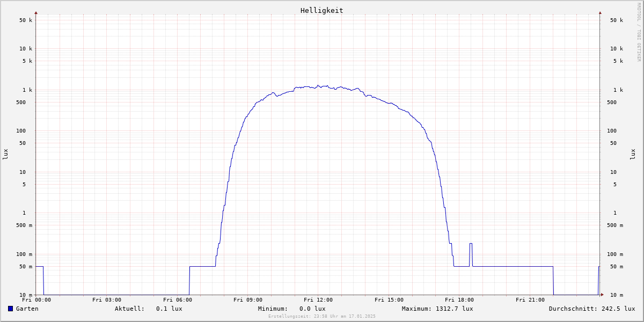644x322 pixels.
Task: Select the "Durchschnitt: 242.5 lux" value
Action: (x=592, y=309)
